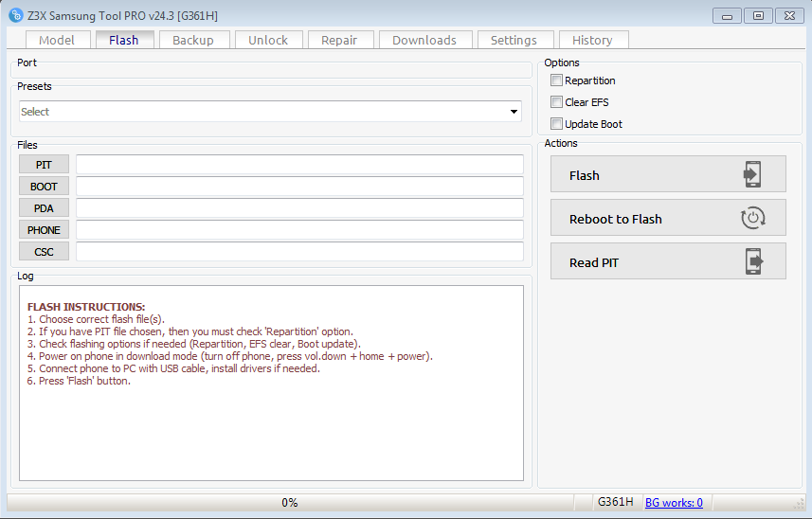
Task: Start flashing with the Flash action button
Action: click(668, 174)
